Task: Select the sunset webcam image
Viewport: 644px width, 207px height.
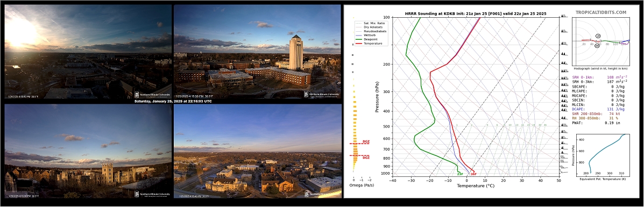Action: point(88,52)
